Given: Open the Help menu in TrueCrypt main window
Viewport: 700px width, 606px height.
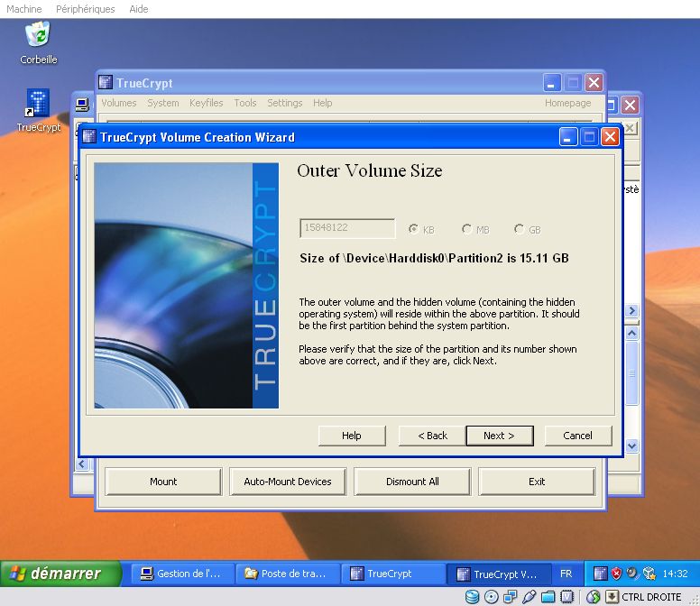Looking at the screenshot, I should click(322, 103).
